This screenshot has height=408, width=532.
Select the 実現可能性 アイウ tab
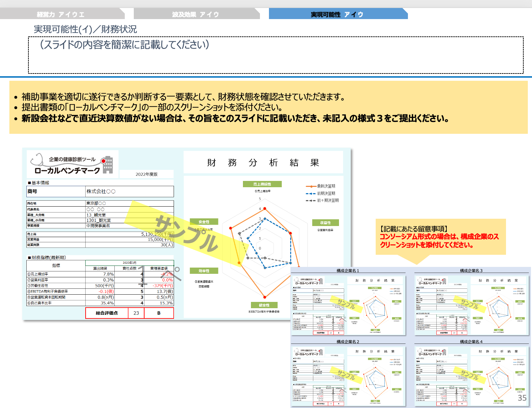pyautogui.click(x=337, y=14)
